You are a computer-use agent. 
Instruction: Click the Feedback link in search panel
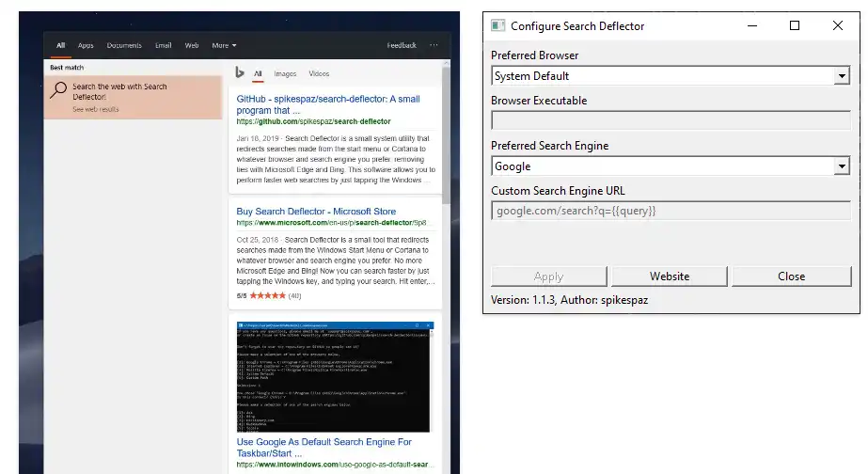click(402, 45)
